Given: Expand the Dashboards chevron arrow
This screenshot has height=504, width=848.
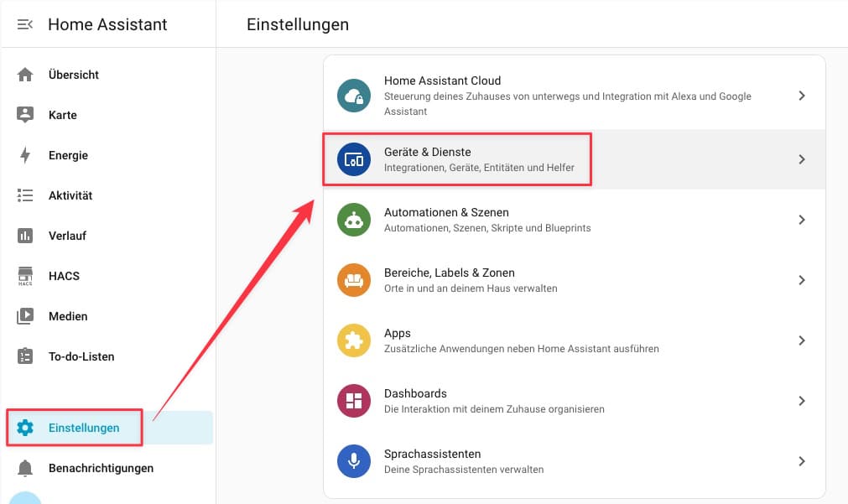Looking at the screenshot, I should pos(802,401).
